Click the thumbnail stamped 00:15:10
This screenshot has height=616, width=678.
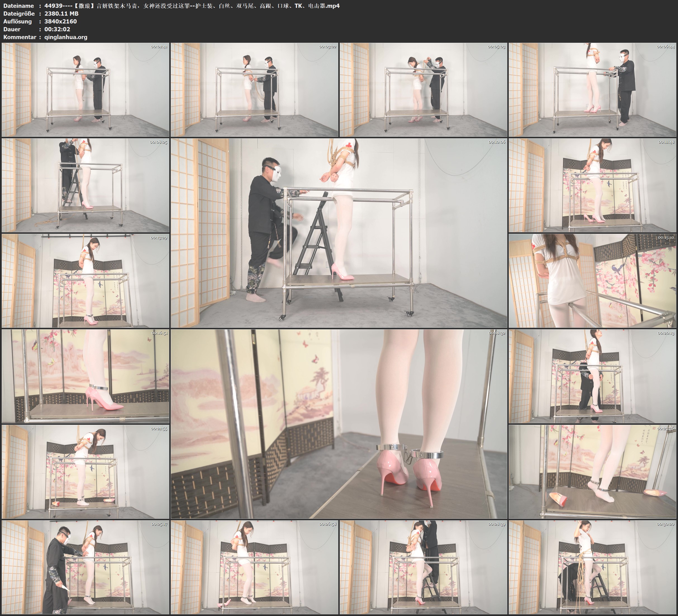click(x=593, y=281)
